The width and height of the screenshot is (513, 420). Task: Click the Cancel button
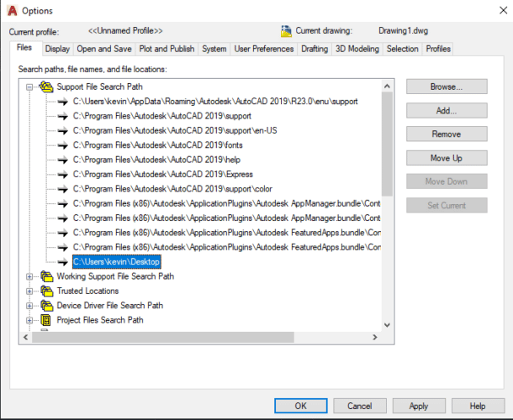click(360, 406)
